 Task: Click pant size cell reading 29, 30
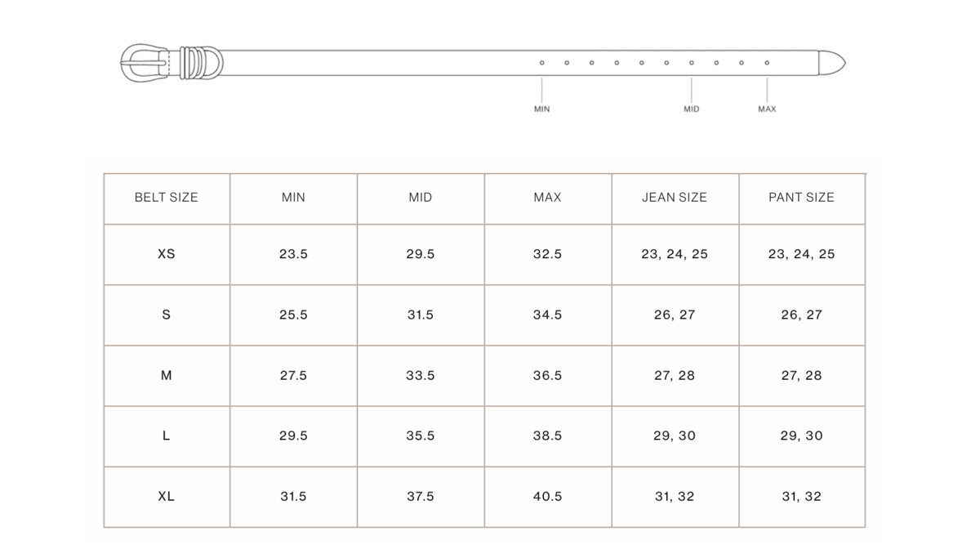[801, 436]
